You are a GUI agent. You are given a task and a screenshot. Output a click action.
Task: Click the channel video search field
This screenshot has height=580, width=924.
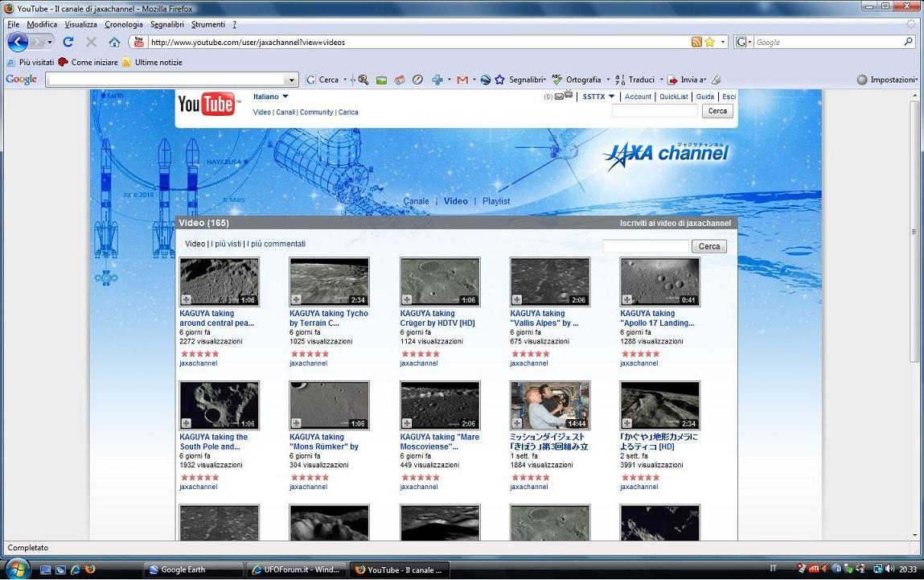[x=646, y=246]
